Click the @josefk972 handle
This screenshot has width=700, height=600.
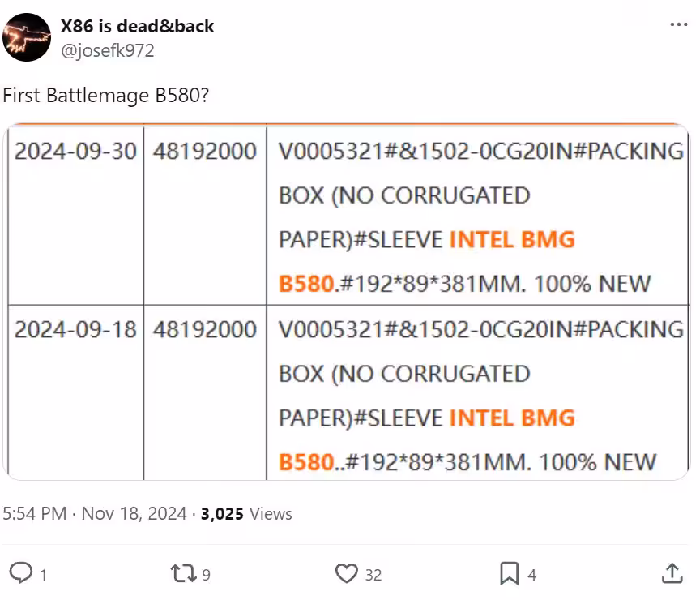coord(108,50)
